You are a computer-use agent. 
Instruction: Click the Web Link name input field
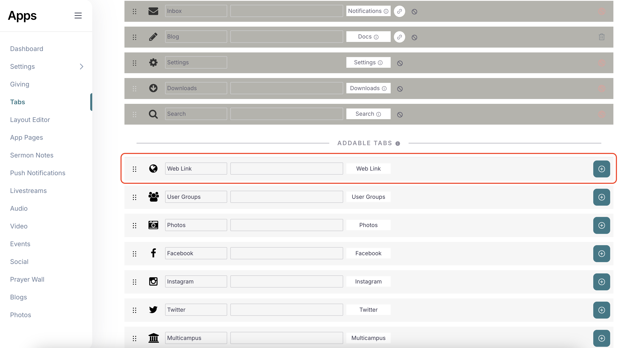(x=196, y=169)
